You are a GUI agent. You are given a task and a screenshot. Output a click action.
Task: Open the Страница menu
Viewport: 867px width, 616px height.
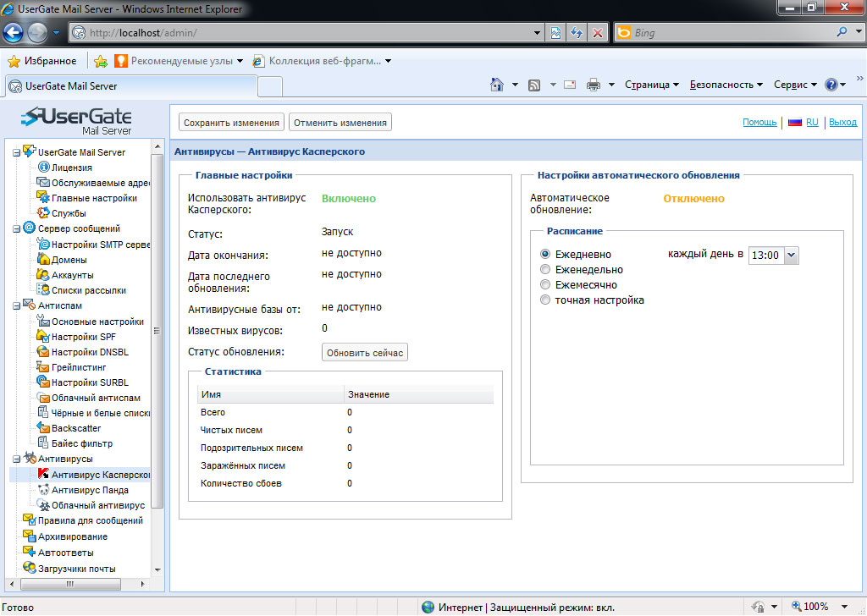tap(652, 85)
